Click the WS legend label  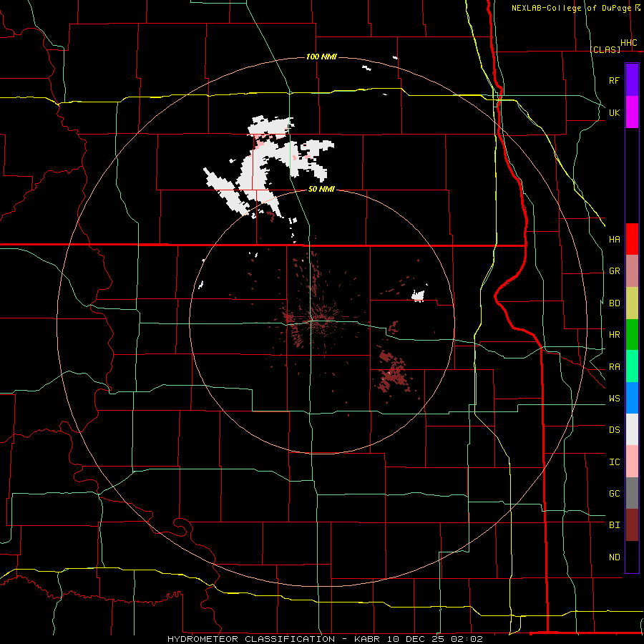[x=614, y=399]
